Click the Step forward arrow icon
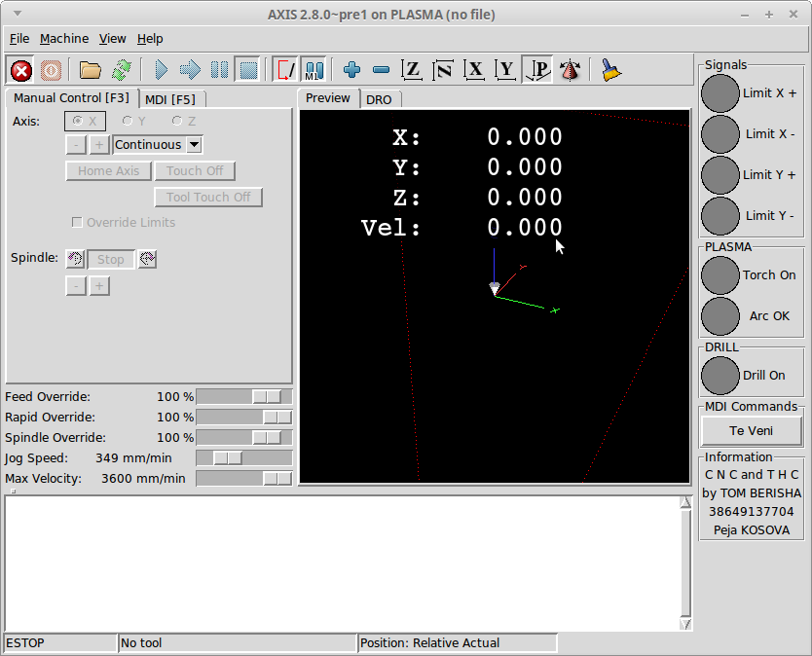 190,70
